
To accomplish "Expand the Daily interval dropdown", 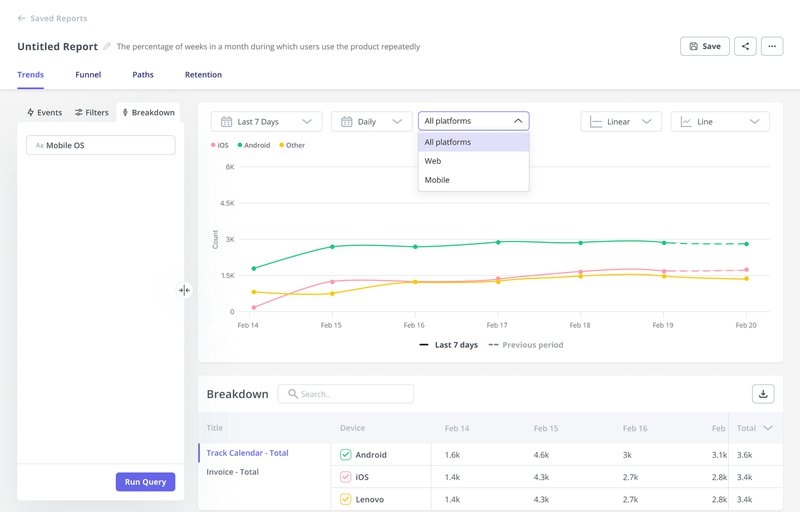I will pos(371,122).
